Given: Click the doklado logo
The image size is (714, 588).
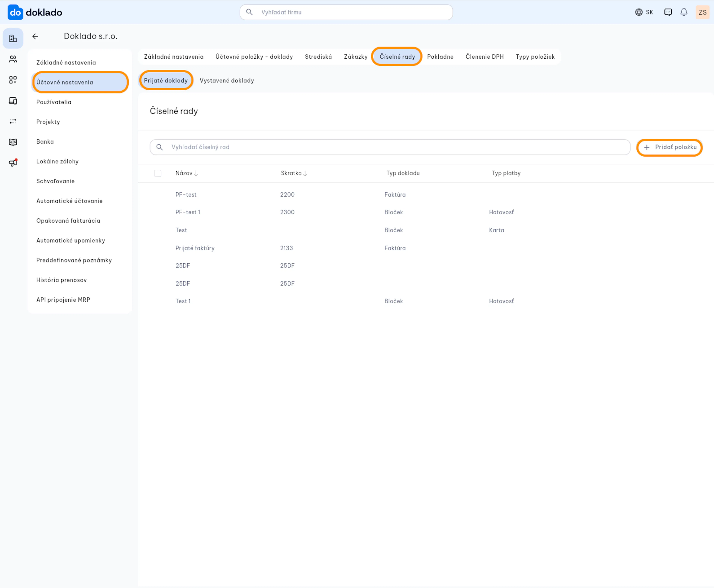Looking at the screenshot, I should pos(35,12).
